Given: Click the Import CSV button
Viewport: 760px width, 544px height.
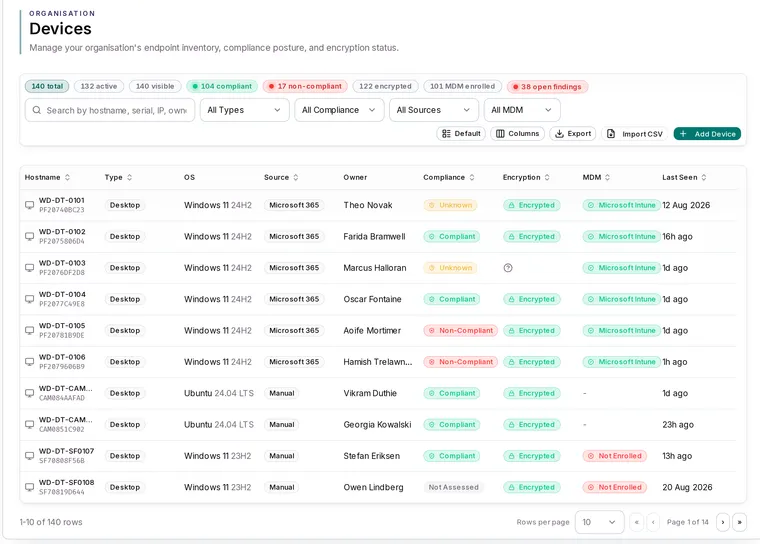Looking at the screenshot, I should click(635, 134).
